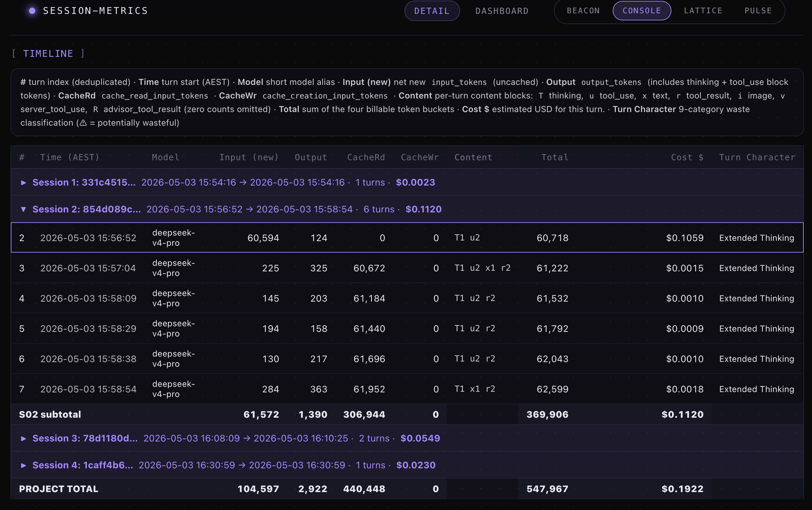812x510 pixels.
Task: Click the CacheWr column header
Action: point(420,157)
